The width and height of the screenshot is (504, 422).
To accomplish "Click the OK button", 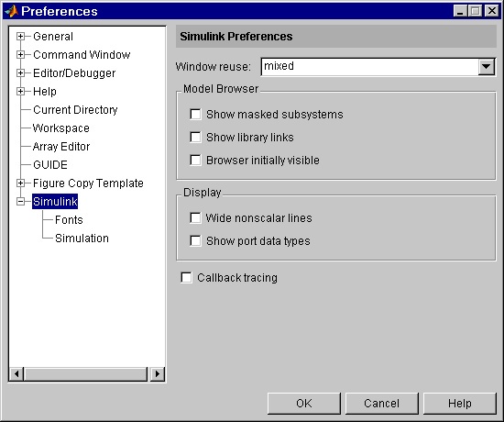I will pos(303,404).
